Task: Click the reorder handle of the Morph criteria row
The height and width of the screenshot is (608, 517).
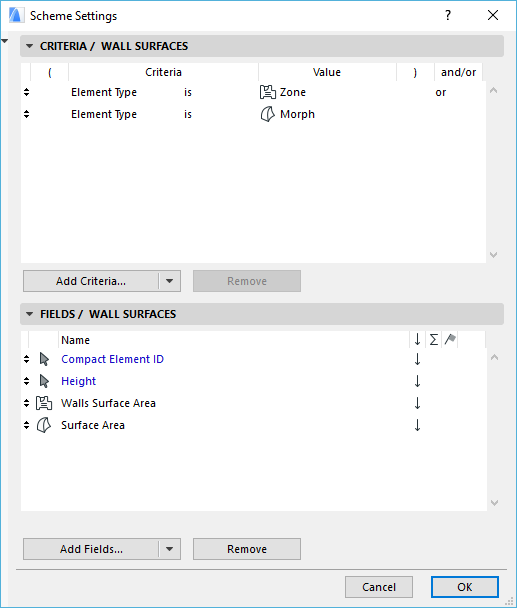Action: pos(26,114)
